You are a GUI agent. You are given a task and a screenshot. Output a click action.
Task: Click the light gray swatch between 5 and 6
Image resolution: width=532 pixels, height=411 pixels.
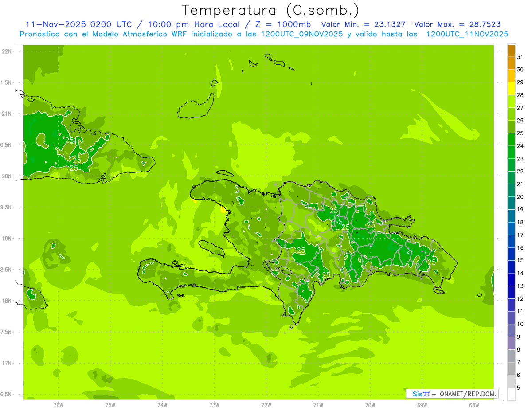coord(511,381)
